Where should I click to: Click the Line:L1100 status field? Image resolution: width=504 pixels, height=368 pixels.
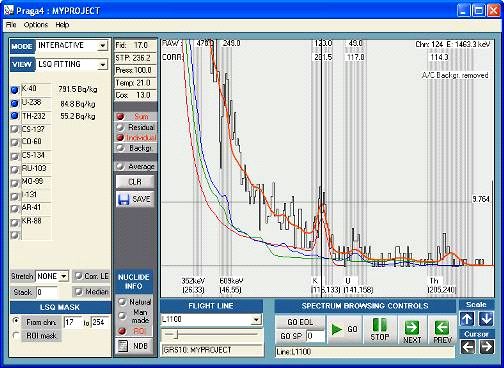[365, 352]
